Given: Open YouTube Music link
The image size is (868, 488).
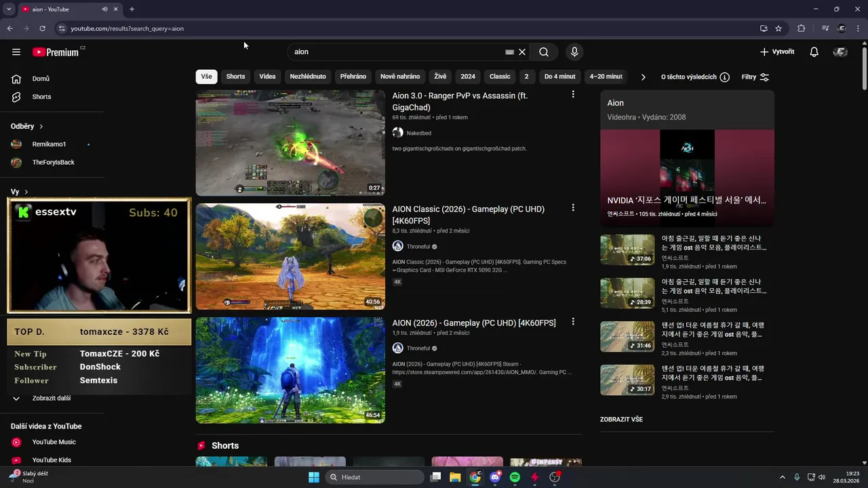Looking at the screenshot, I should (x=53, y=442).
